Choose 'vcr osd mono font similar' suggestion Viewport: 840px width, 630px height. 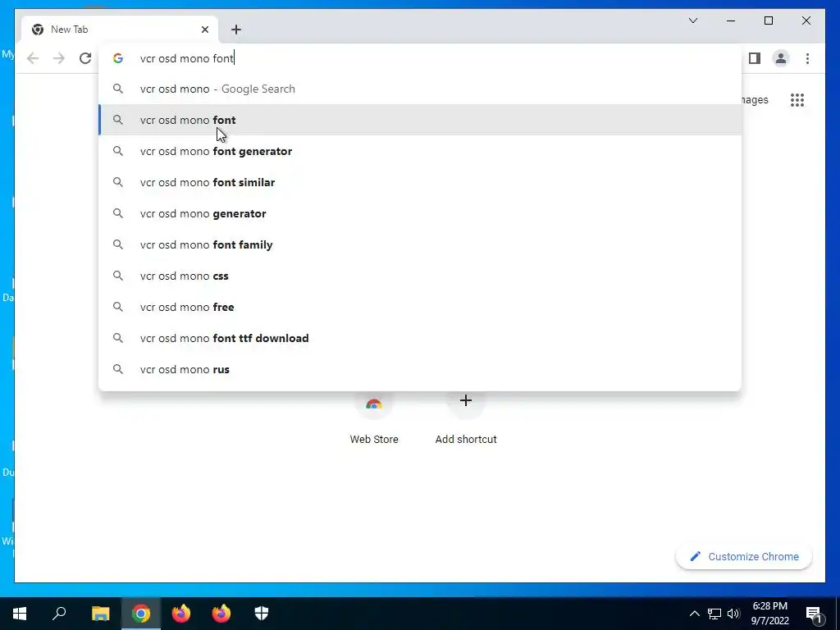420,182
